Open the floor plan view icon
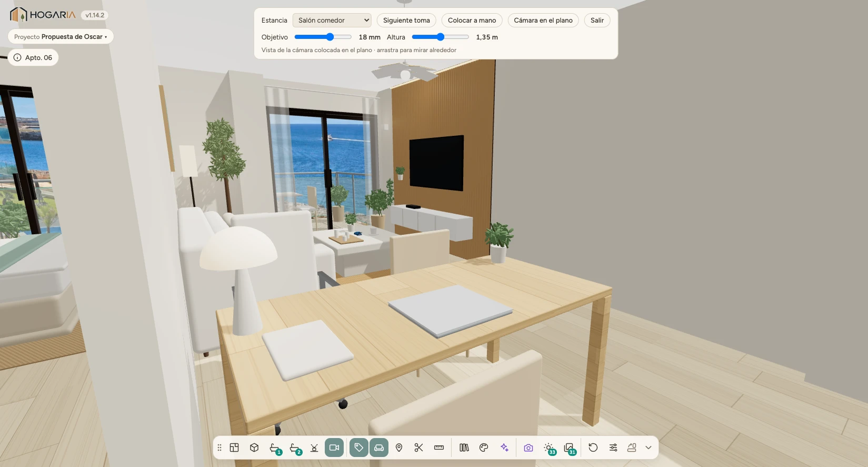This screenshot has width=868, height=467. click(x=234, y=448)
